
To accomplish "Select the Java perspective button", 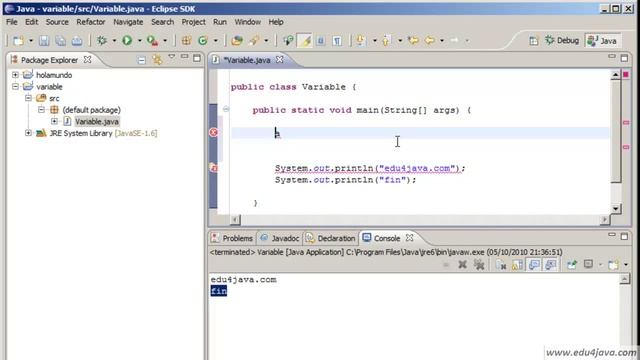I will point(603,40).
